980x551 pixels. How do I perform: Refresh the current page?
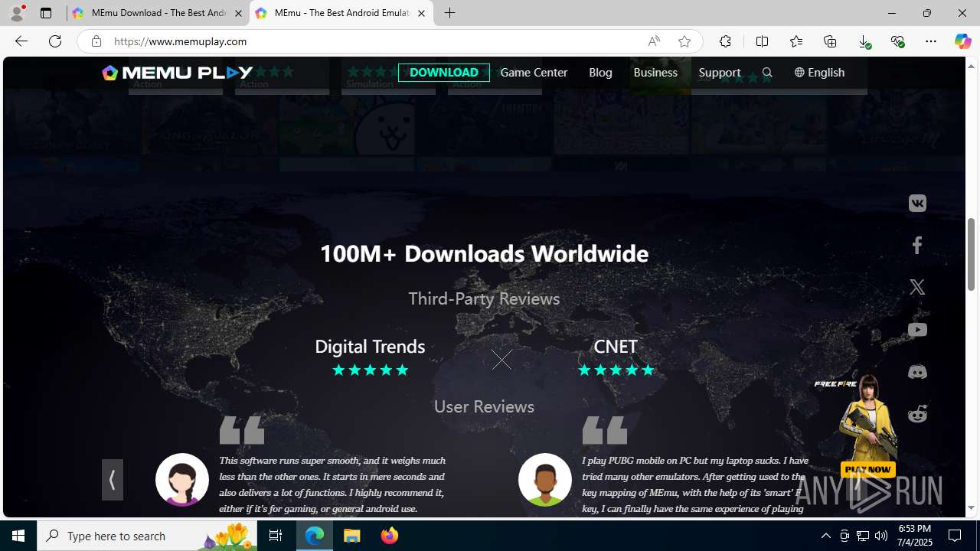[x=55, y=41]
